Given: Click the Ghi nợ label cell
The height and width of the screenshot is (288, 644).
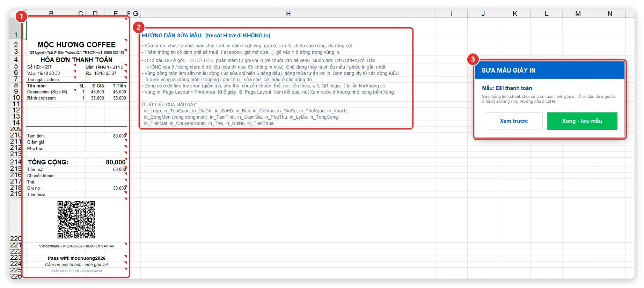Looking at the screenshot, I should 51,188.
